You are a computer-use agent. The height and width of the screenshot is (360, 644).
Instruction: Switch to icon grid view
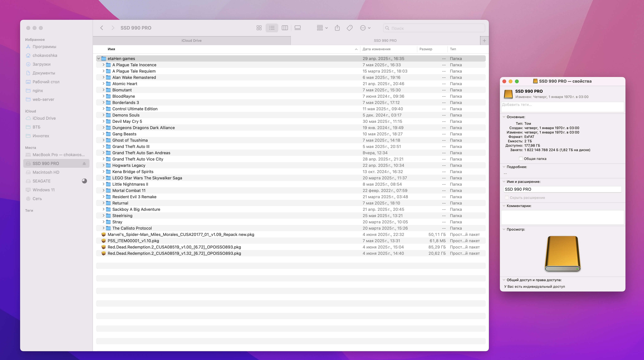[259, 28]
